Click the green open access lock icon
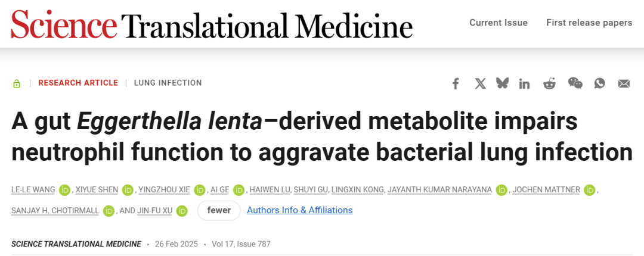Screen dimensions: 644x256 click(17, 84)
